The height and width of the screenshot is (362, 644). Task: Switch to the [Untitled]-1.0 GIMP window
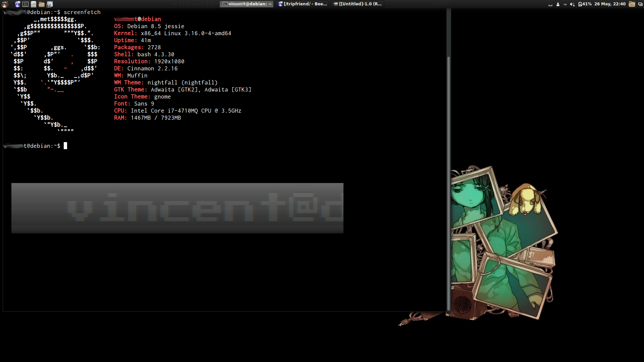coord(358,4)
